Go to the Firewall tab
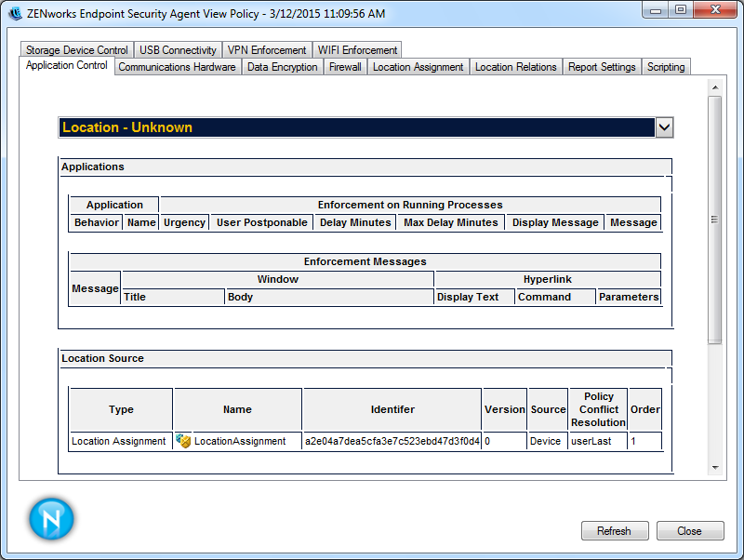This screenshot has height=560, width=744. [345, 67]
